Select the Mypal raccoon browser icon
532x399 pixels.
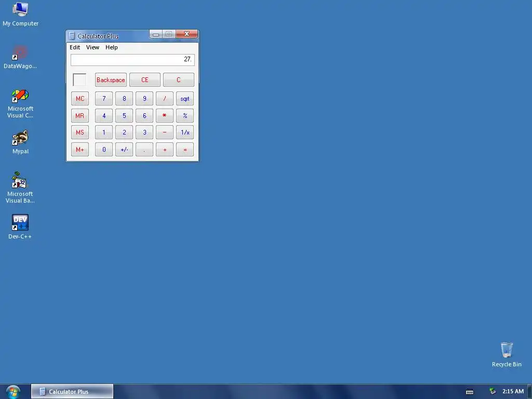coord(20,142)
